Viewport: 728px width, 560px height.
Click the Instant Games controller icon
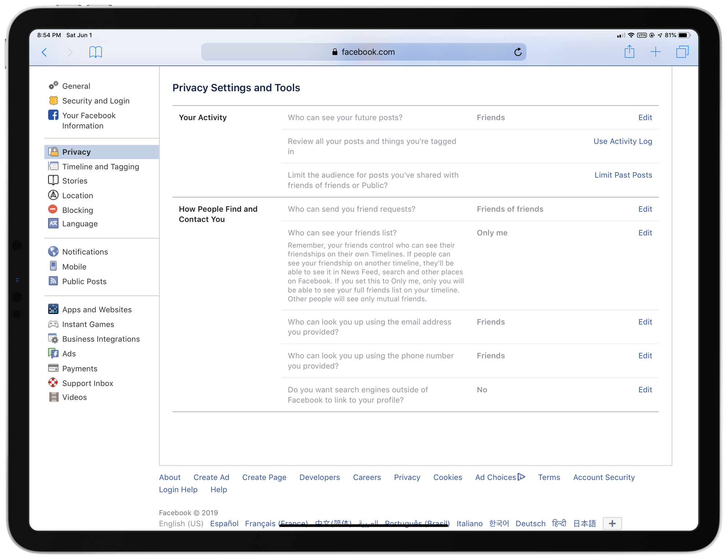tap(53, 324)
